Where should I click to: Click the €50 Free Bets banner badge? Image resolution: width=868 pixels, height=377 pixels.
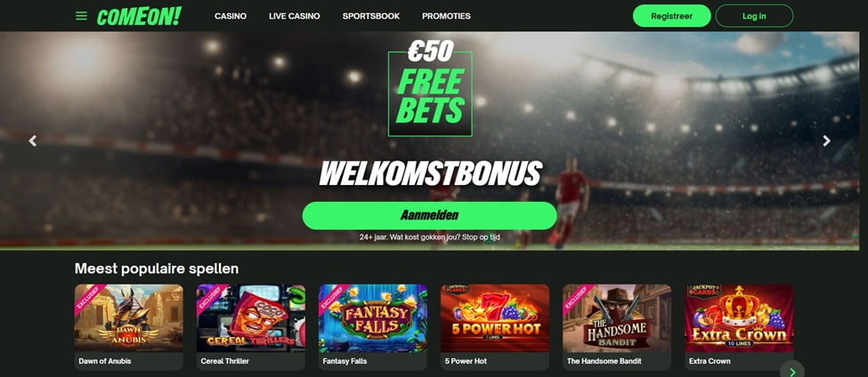pyautogui.click(x=431, y=88)
